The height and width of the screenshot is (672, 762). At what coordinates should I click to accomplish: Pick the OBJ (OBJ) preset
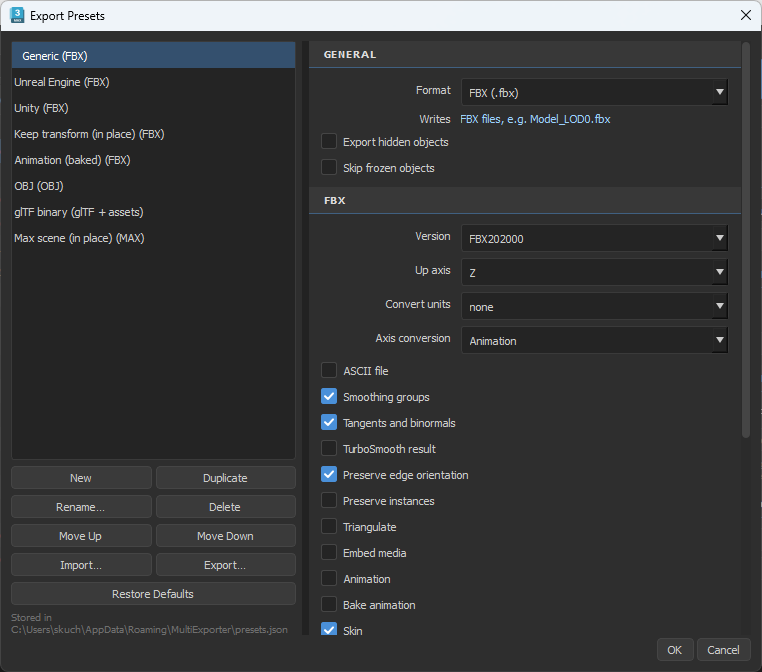pos(154,186)
